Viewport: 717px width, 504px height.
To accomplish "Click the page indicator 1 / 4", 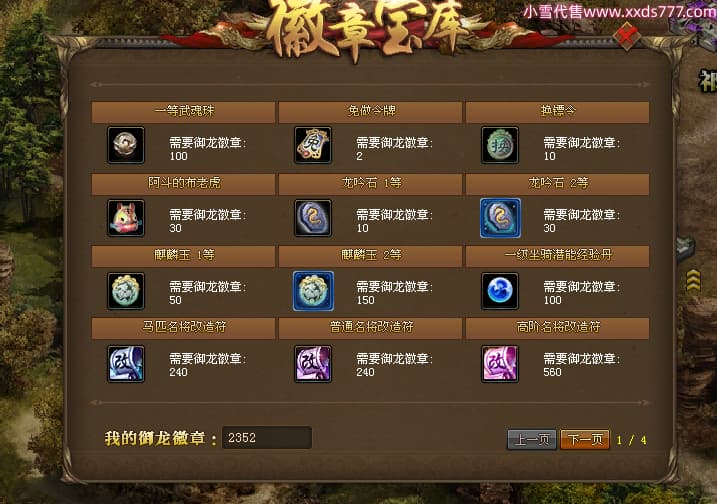I will [631, 440].
